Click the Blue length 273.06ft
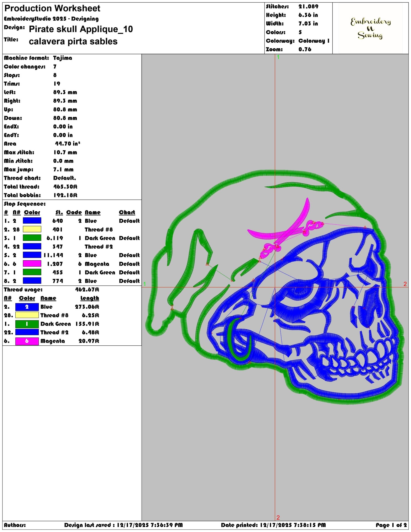 tap(87, 307)
